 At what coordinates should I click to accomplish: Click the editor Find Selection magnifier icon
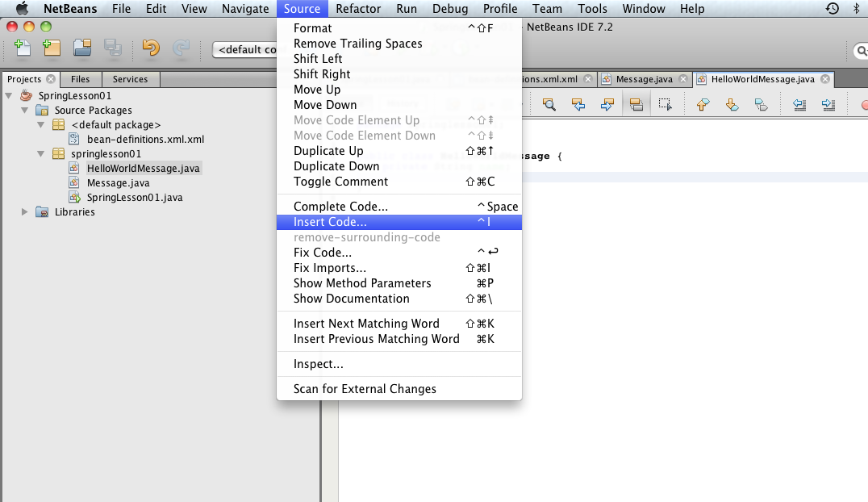(x=549, y=104)
